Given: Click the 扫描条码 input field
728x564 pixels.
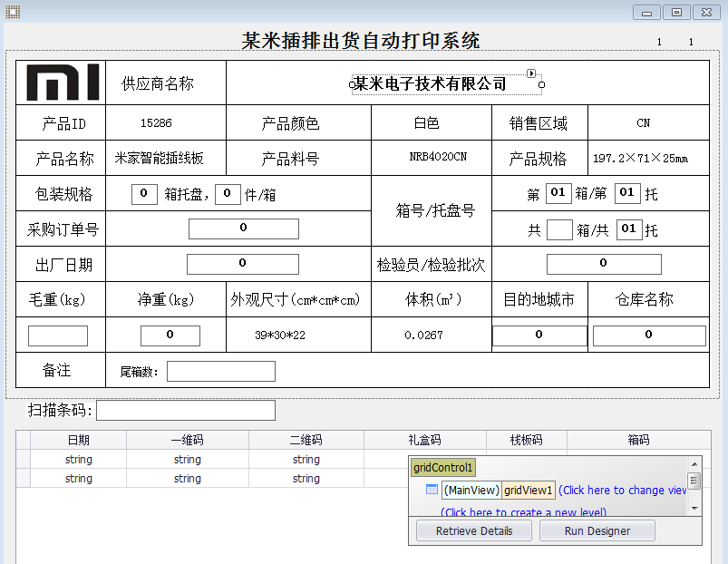Looking at the screenshot, I should [x=186, y=411].
